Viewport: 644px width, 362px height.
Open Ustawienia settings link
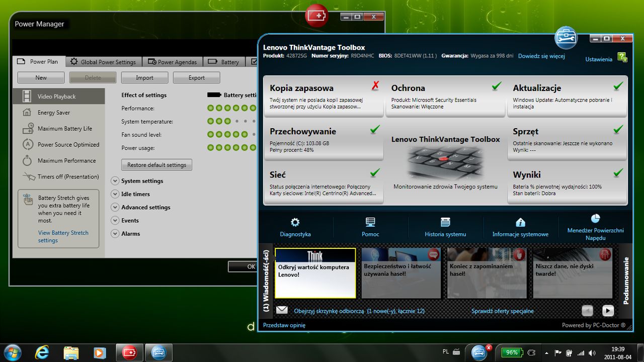pos(599,59)
